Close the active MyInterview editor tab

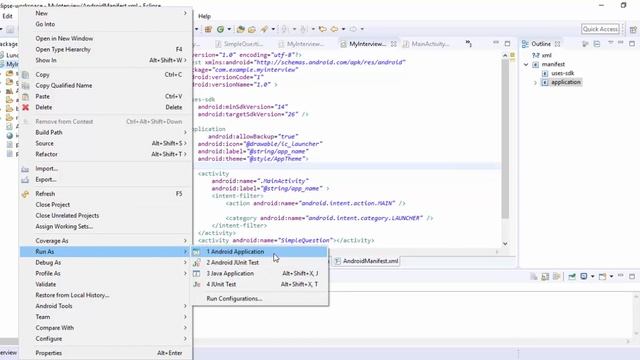point(393,44)
